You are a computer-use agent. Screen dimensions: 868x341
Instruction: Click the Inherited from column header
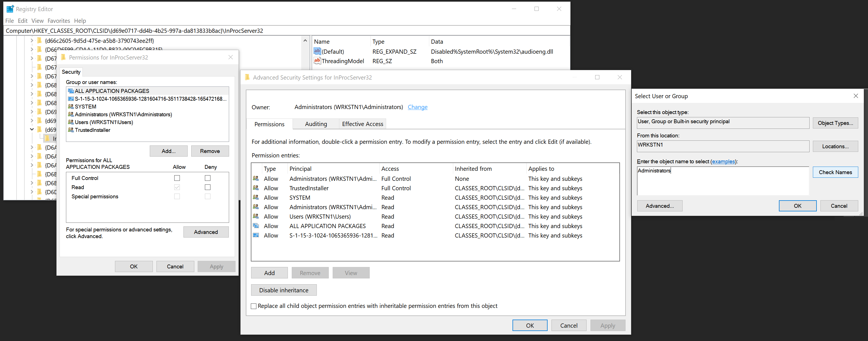pyautogui.click(x=489, y=169)
